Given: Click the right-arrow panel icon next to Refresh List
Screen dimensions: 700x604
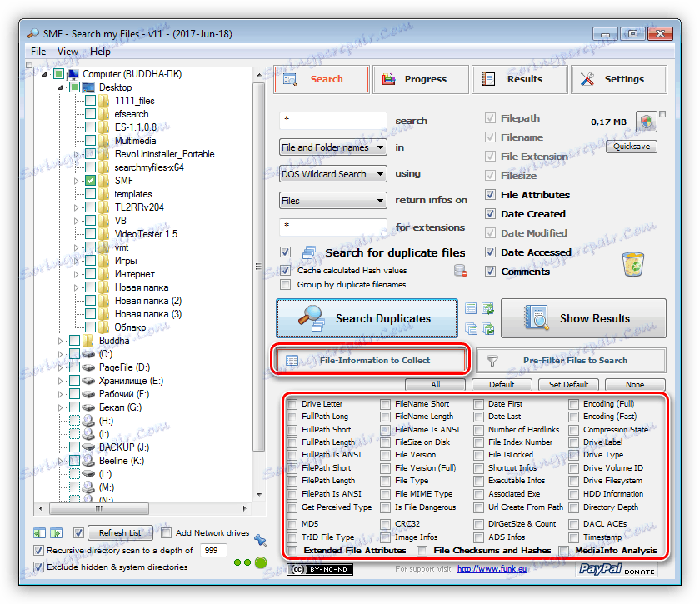Looking at the screenshot, I should click(57, 533).
